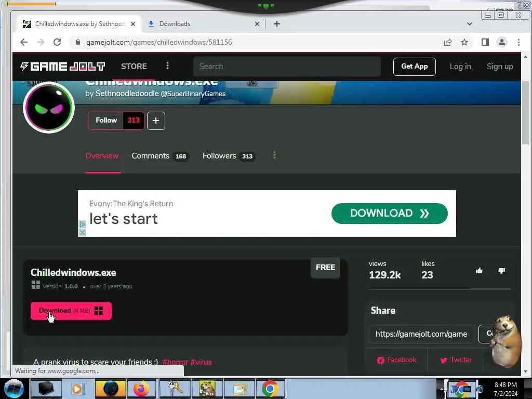Open the game page more options menu
This screenshot has width=532, height=399.
(274, 155)
